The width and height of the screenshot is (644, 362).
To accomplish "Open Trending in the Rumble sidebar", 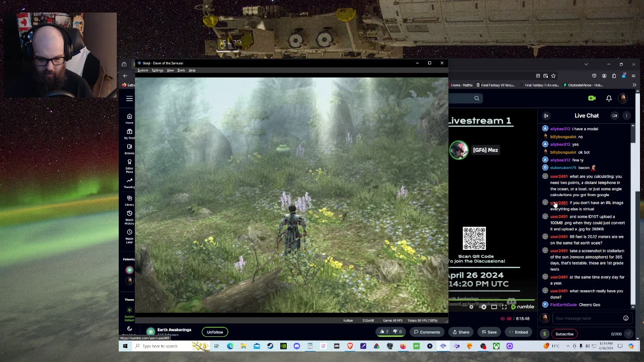I will tap(129, 183).
